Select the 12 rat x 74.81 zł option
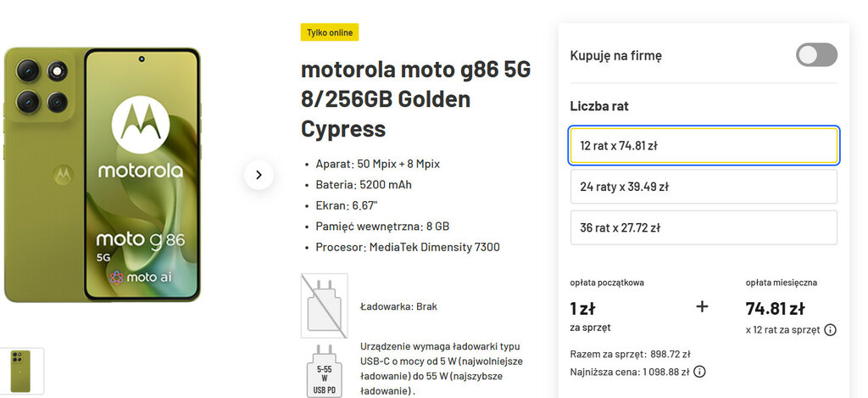This screenshot has width=868, height=398. pos(704,146)
